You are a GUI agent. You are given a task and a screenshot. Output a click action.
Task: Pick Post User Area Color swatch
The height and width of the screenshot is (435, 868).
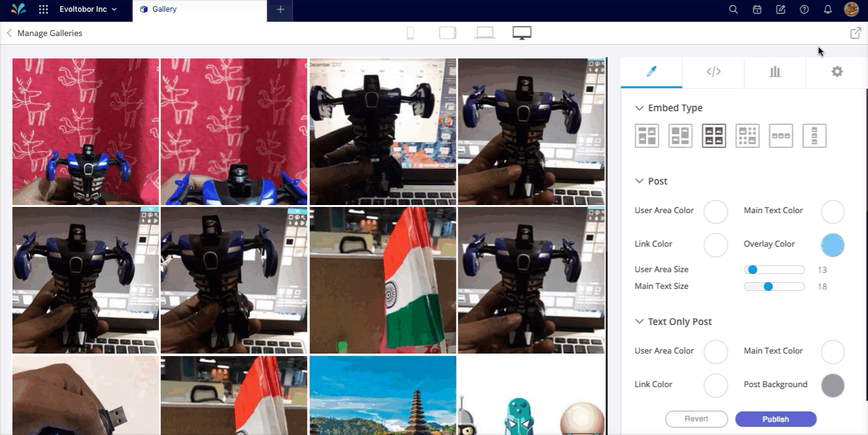[716, 211]
